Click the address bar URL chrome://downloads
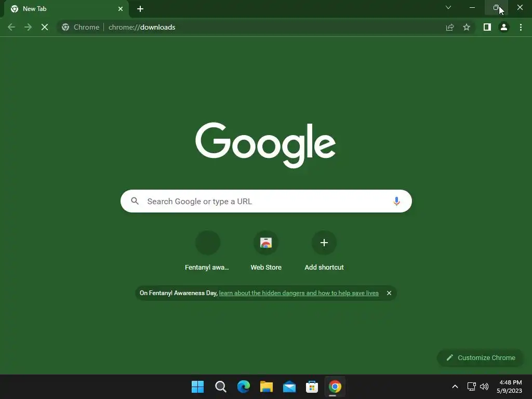The width and height of the screenshot is (532, 399). [x=142, y=27]
